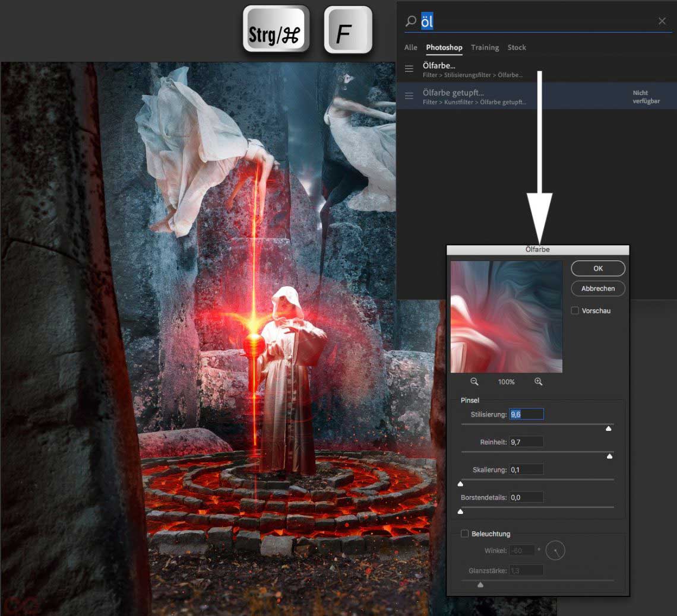The image size is (677, 616).
Task: Open the Training search tab
Action: click(x=485, y=47)
